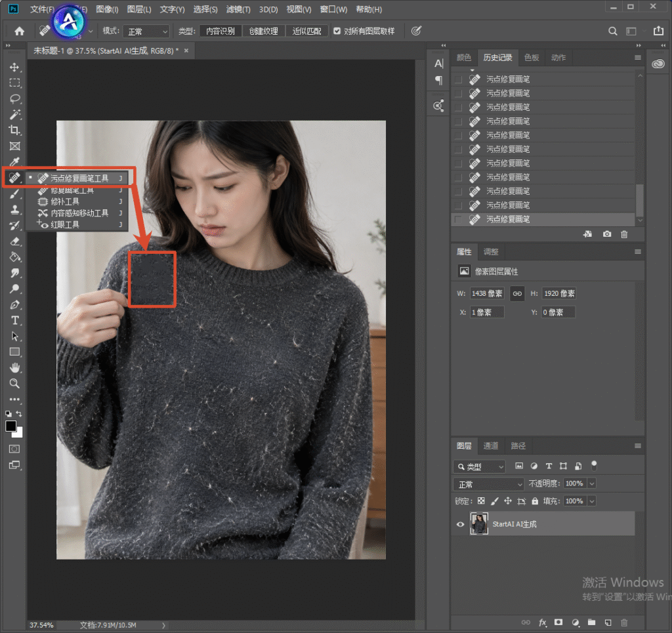Open the 不透明度 opacity dropdown arrow

[x=592, y=483]
